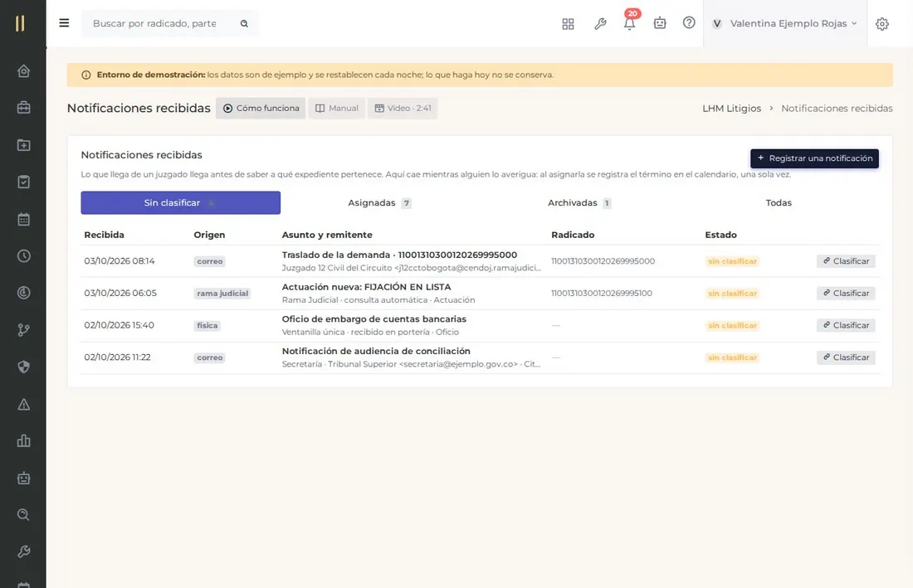Click the física origin tag
Screen dimensions: 913x588
(207, 326)
